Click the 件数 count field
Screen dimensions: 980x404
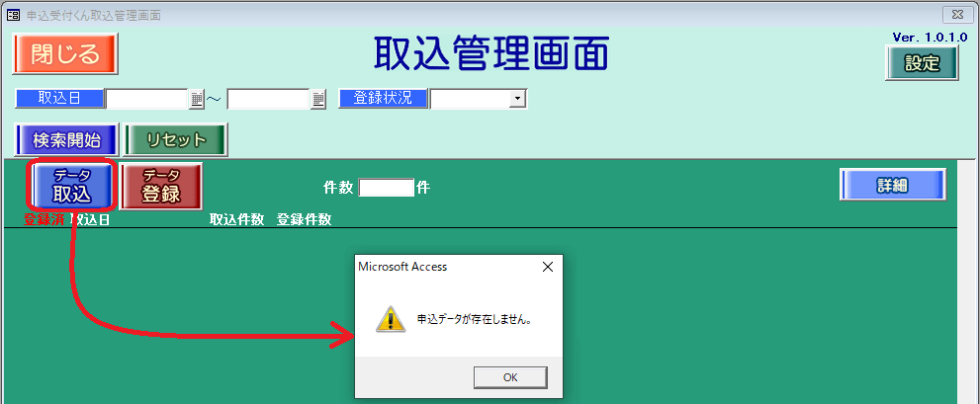click(387, 188)
